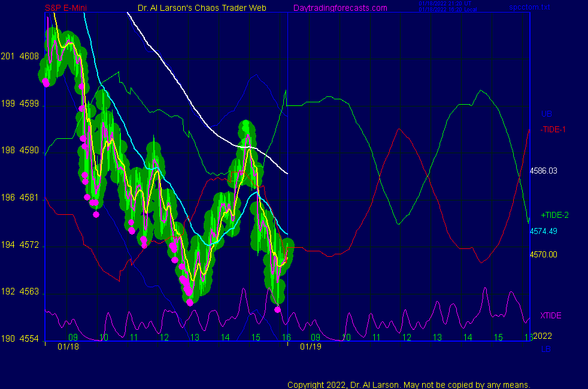The height and width of the screenshot is (389, 588).
Task: Click the 13 hour label for 01/18
Action: [195, 338]
